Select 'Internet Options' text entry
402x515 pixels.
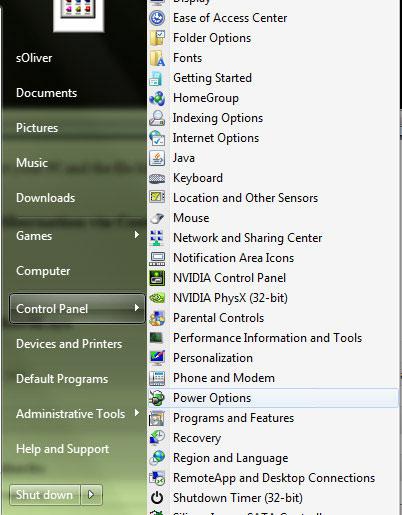point(216,138)
